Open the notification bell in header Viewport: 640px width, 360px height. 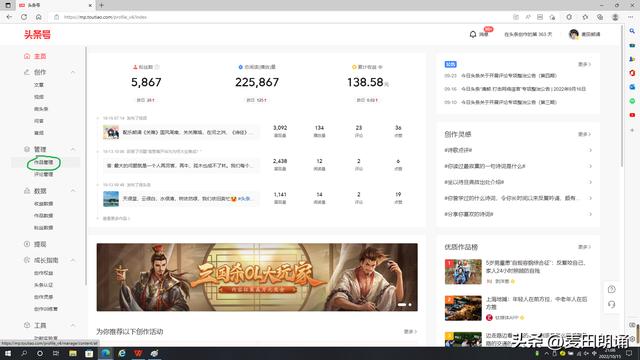473,34
